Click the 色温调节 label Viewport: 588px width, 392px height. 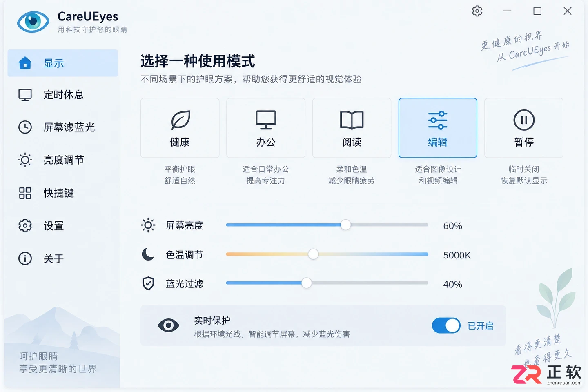[x=185, y=255]
